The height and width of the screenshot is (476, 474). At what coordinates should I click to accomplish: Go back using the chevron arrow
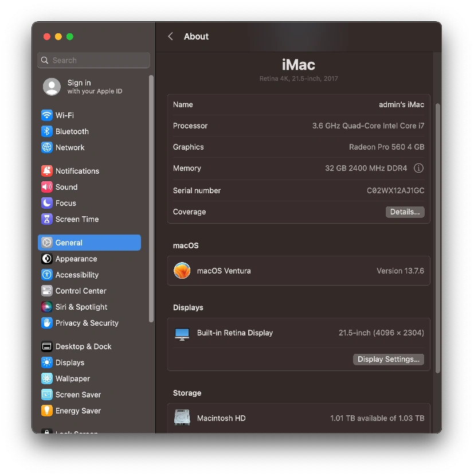[x=170, y=36]
